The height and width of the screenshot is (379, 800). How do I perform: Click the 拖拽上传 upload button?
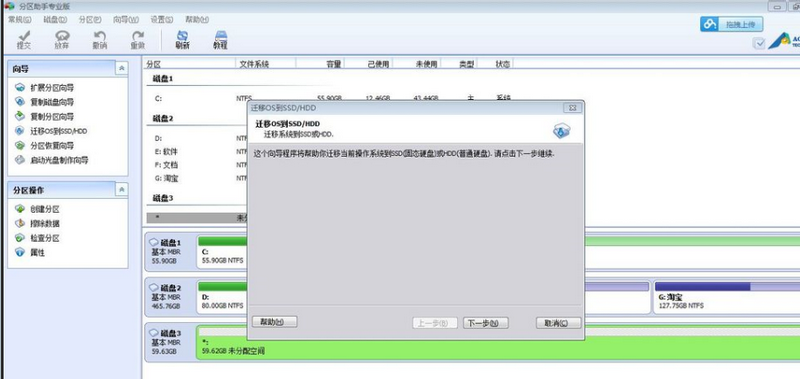[732, 24]
